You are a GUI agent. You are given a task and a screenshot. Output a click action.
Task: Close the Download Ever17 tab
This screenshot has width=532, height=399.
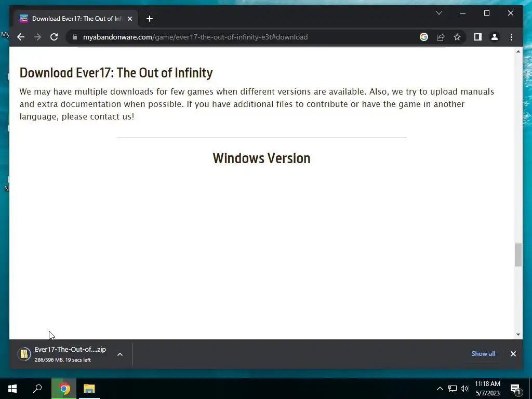[x=129, y=19]
